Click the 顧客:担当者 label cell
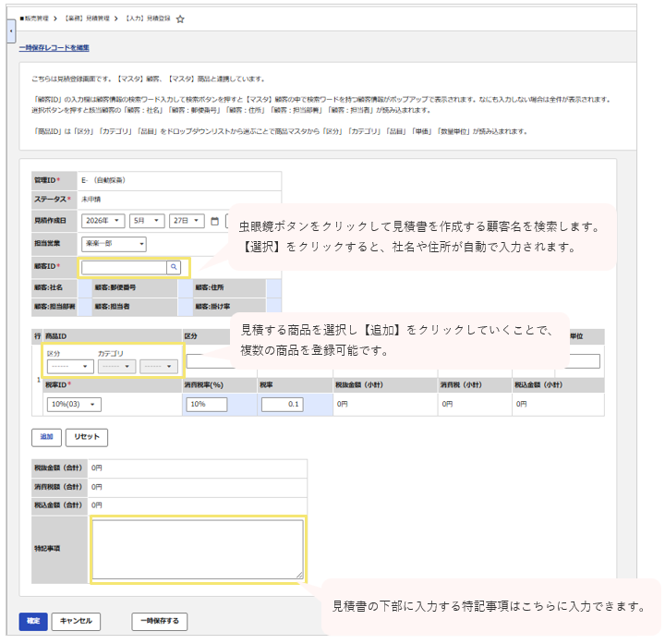Screen dimensions: 665x644 (135, 307)
